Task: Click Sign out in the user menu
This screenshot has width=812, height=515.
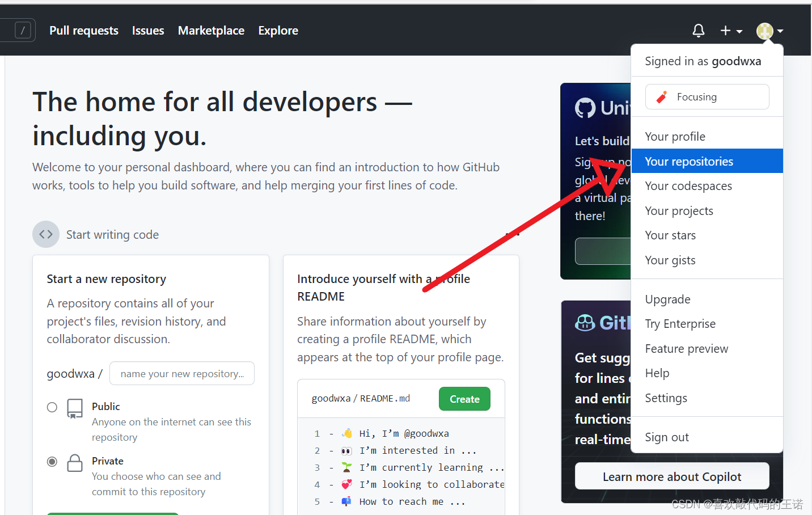Action: click(x=707, y=437)
